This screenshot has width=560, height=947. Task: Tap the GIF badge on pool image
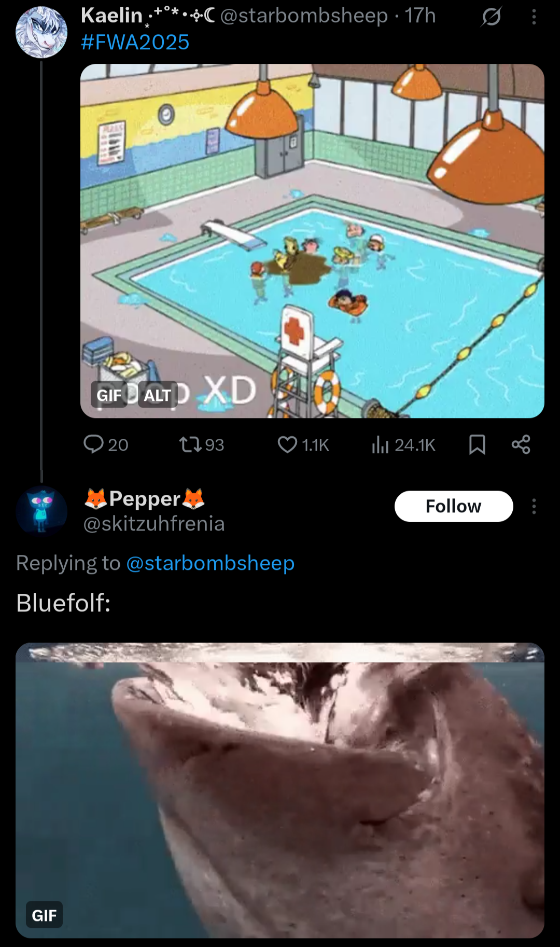coord(109,395)
